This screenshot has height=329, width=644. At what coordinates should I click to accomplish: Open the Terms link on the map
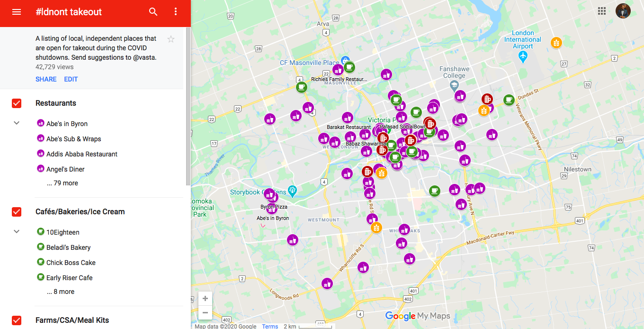[270, 326]
